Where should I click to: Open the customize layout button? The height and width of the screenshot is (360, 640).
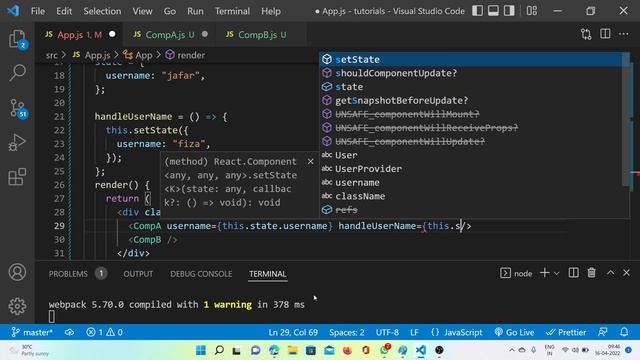(531, 11)
